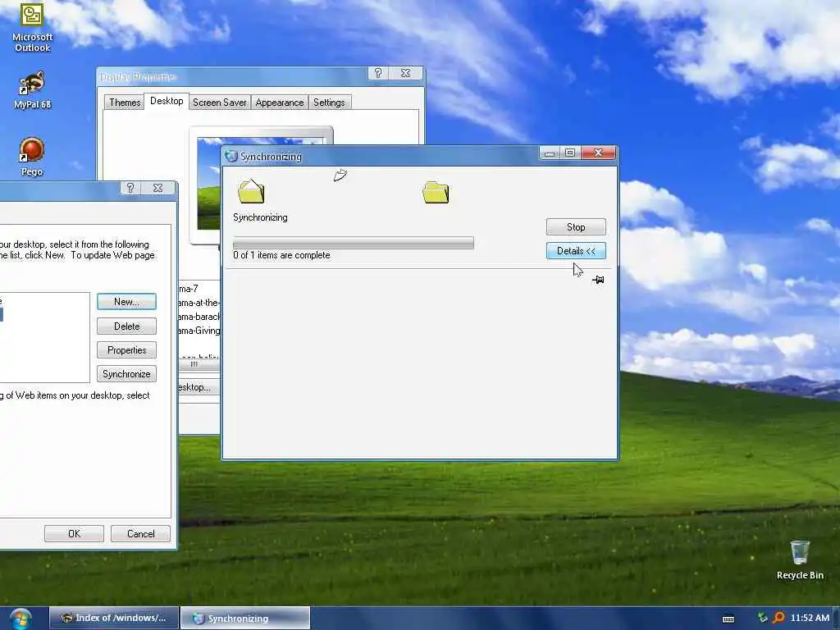Open the Screen Saver tab
The height and width of the screenshot is (630, 840).
pyautogui.click(x=220, y=103)
